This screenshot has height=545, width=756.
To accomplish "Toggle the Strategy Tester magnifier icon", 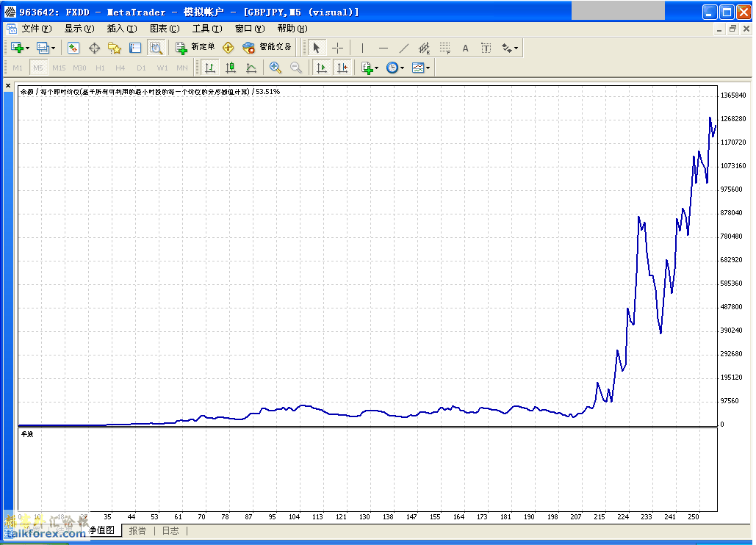I will click(156, 48).
